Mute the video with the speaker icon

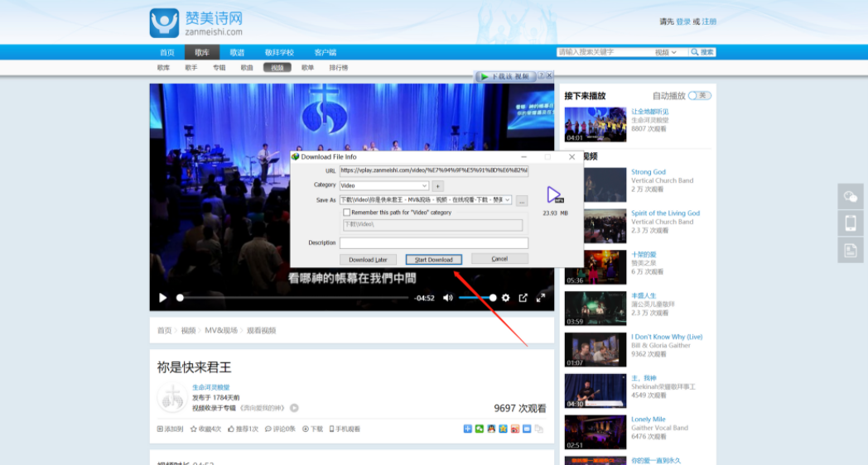[x=448, y=298]
